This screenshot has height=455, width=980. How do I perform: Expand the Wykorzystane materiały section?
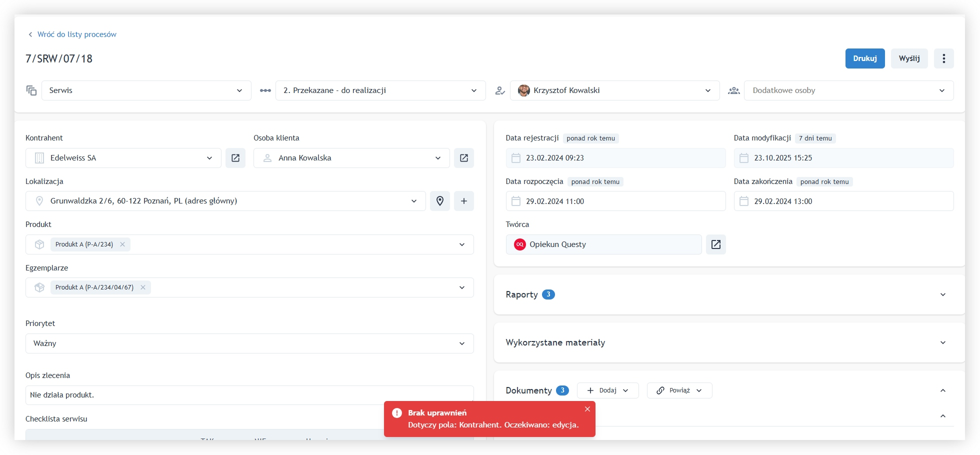pyautogui.click(x=942, y=342)
